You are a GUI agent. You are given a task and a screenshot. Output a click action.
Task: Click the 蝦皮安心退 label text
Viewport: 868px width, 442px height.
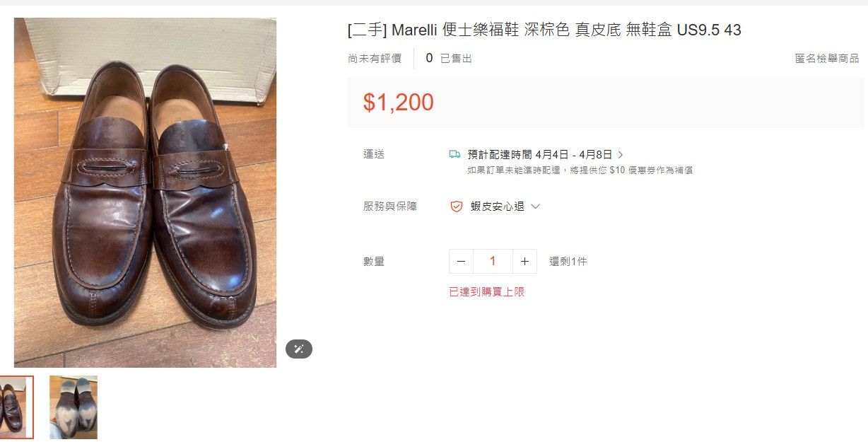(x=498, y=207)
